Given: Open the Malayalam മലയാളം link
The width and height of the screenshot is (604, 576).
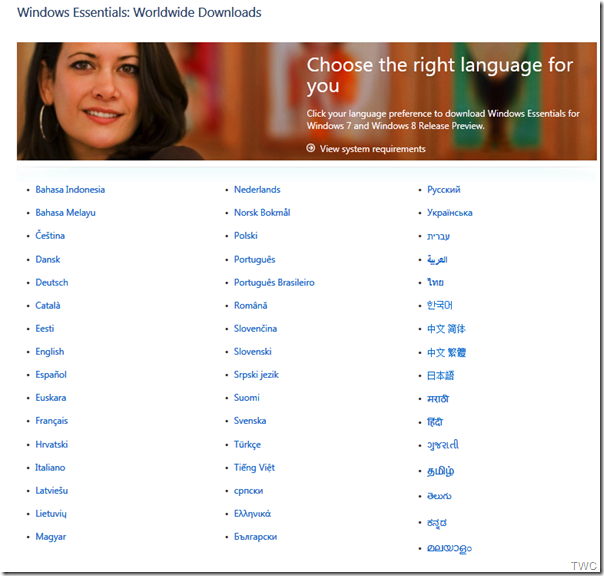Looking at the screenshot, I should [449, 548].
